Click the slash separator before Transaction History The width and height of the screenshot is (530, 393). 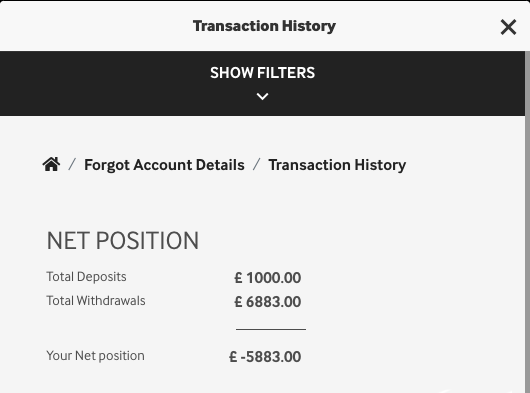click(x=257, y=165)
